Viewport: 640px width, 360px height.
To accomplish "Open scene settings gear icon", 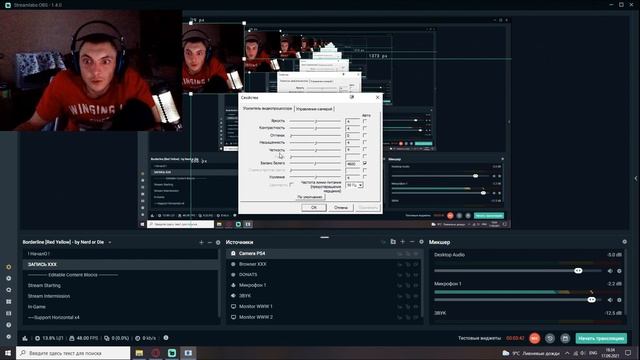I will [218, 242].
